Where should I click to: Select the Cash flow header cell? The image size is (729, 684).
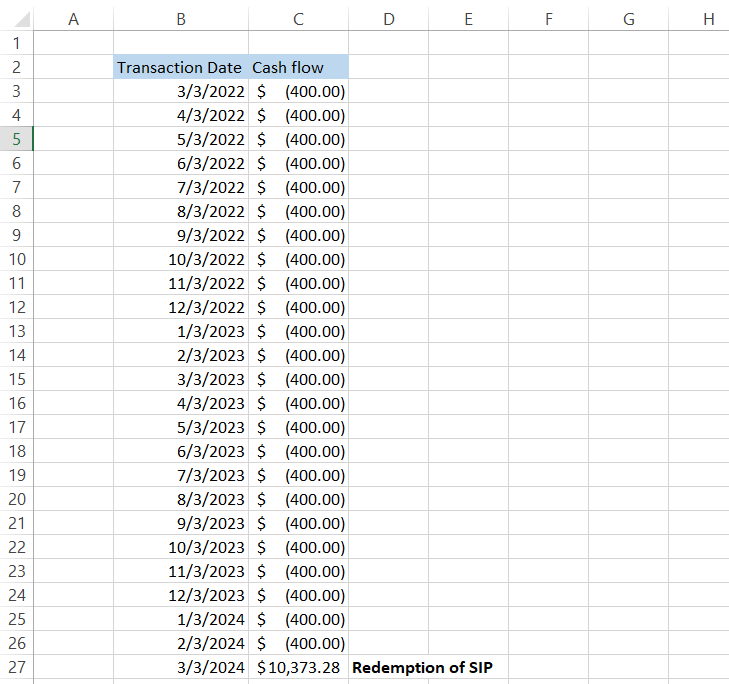tap(298, 67)
